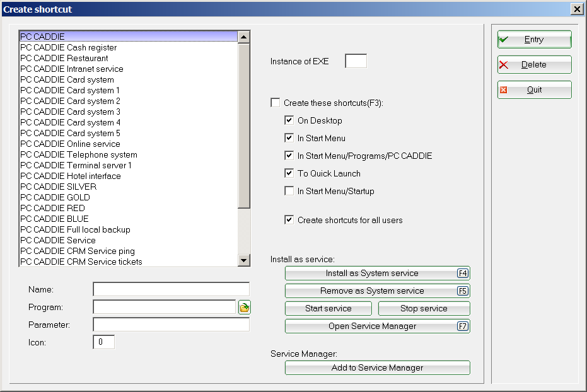The width and height of the screenshot is (587, 392).
Task: Click Remove as System service button
Action: click(377, 291)
